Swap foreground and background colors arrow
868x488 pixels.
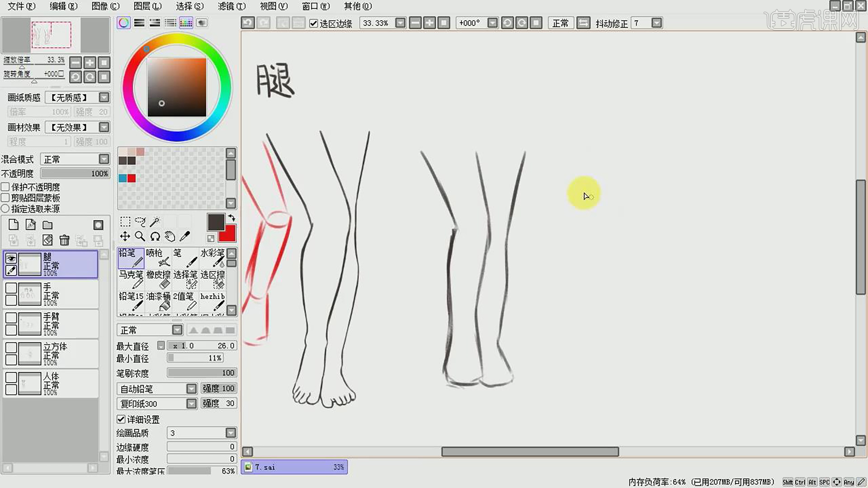(x=232, y=218)
